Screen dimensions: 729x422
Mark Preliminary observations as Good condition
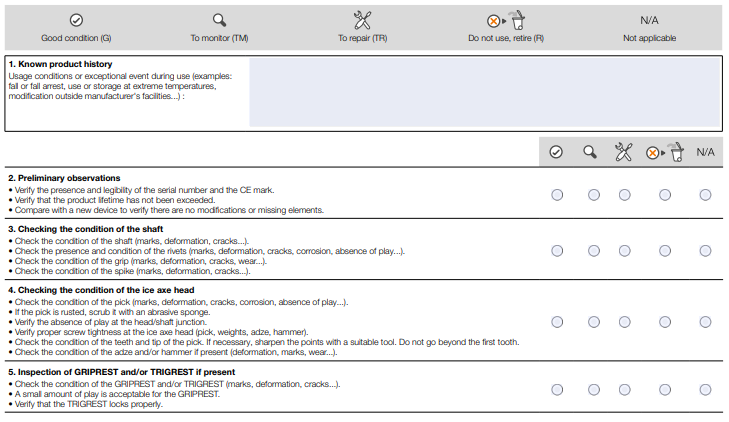[557, 195]
